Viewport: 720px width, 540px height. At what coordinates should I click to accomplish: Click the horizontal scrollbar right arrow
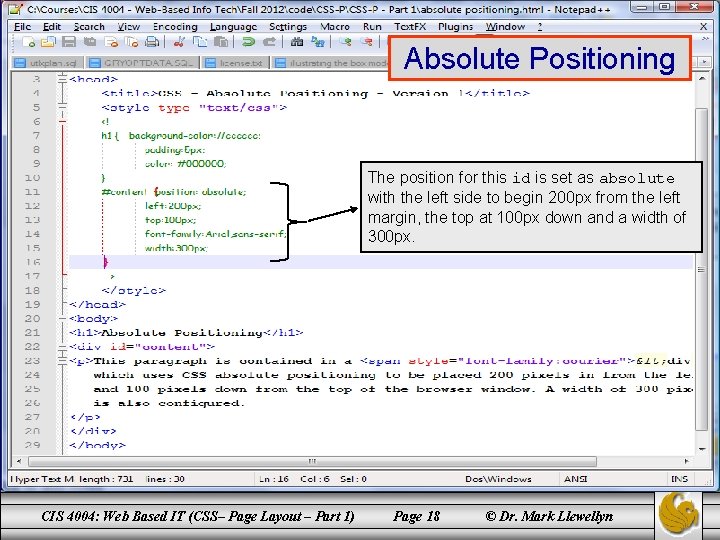pyautogui.click(x=686, y=461)
